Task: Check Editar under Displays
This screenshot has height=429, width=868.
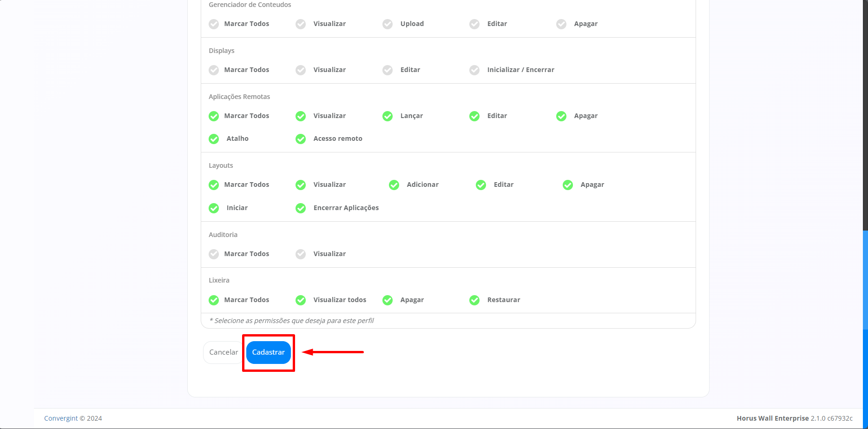Action: [388, 70]
